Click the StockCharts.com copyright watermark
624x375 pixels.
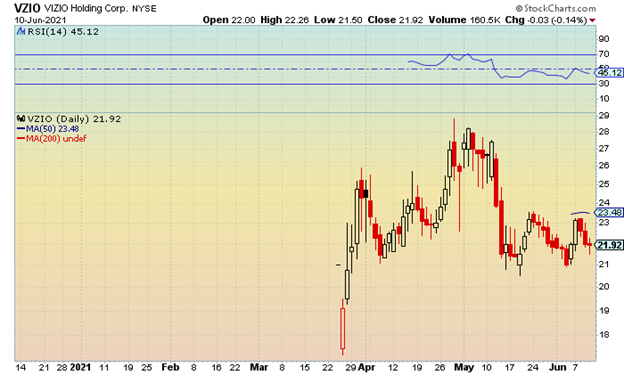tap(556, 8)
